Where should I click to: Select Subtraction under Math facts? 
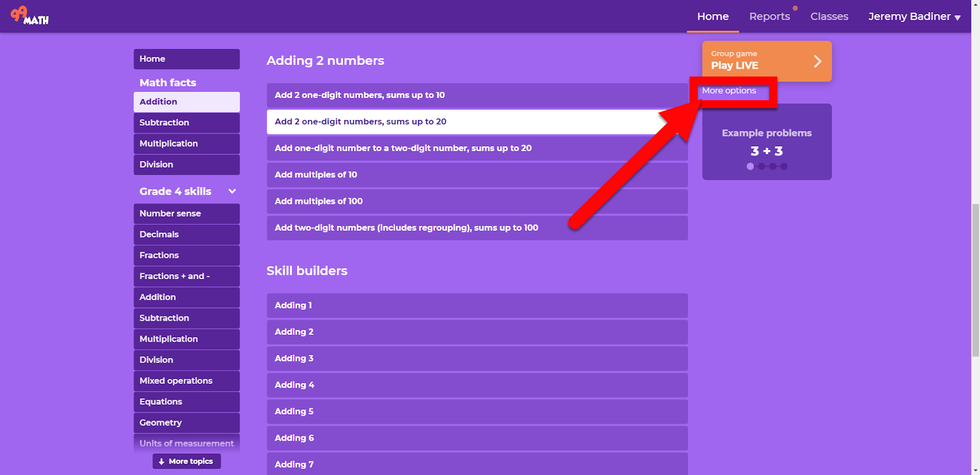coord(187,123)
